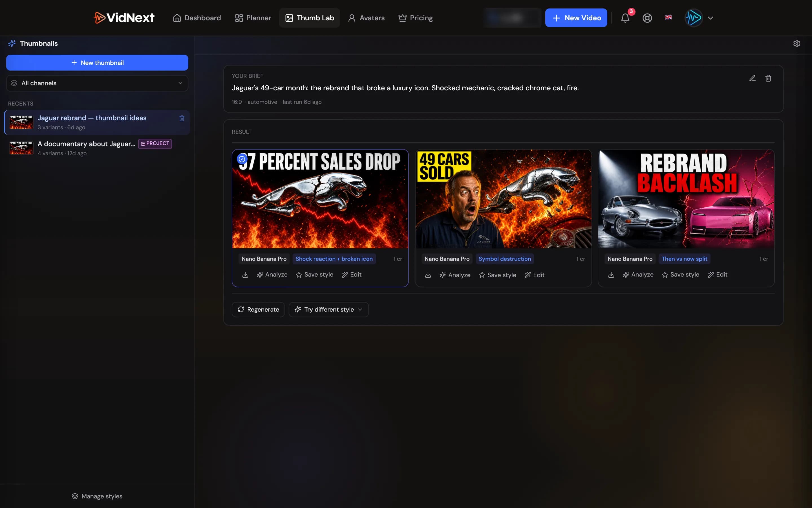Download the 37 Percent Sales Drop thumbnail

(x=245, y=275)
